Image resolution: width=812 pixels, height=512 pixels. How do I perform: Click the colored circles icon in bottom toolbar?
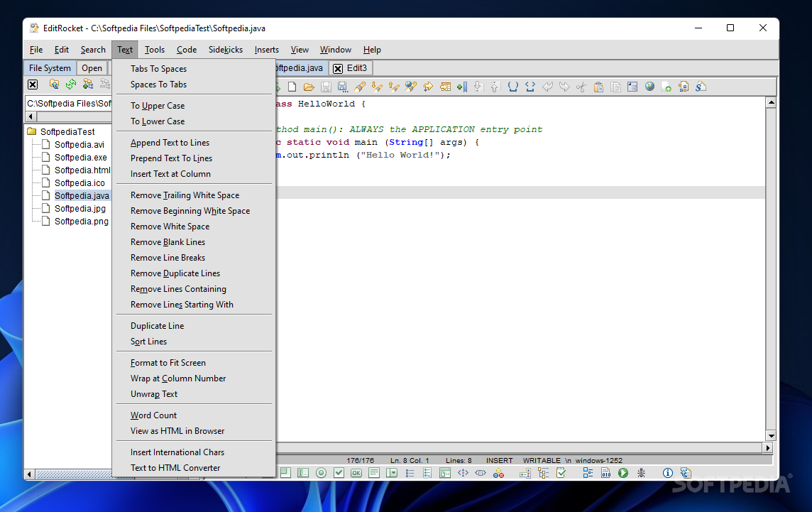(498, 473)
